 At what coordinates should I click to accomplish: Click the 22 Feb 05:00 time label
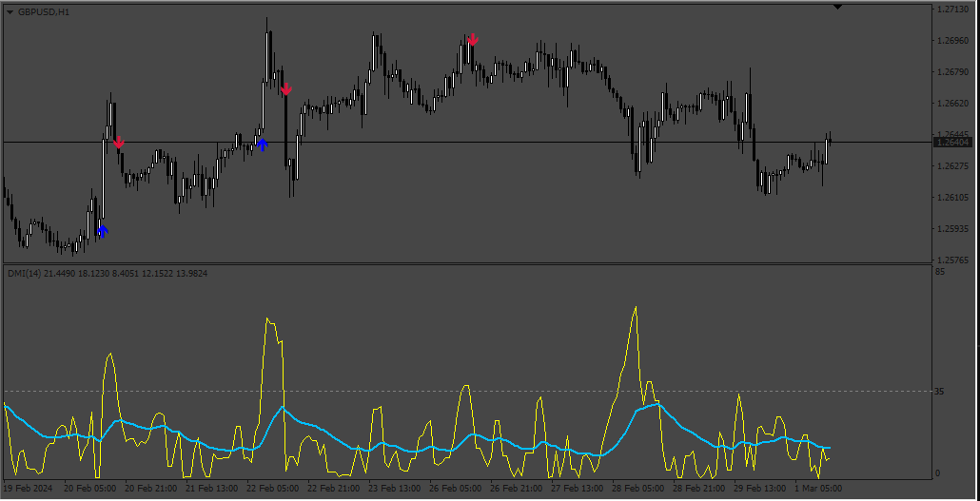[x=272, y=488]
